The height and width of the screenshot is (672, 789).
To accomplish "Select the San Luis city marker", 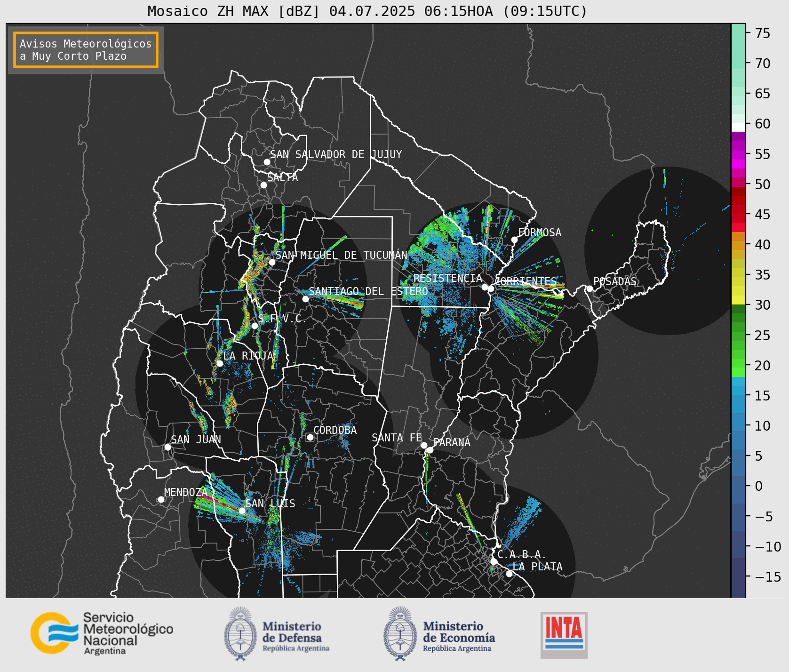I will coord(242,511).
